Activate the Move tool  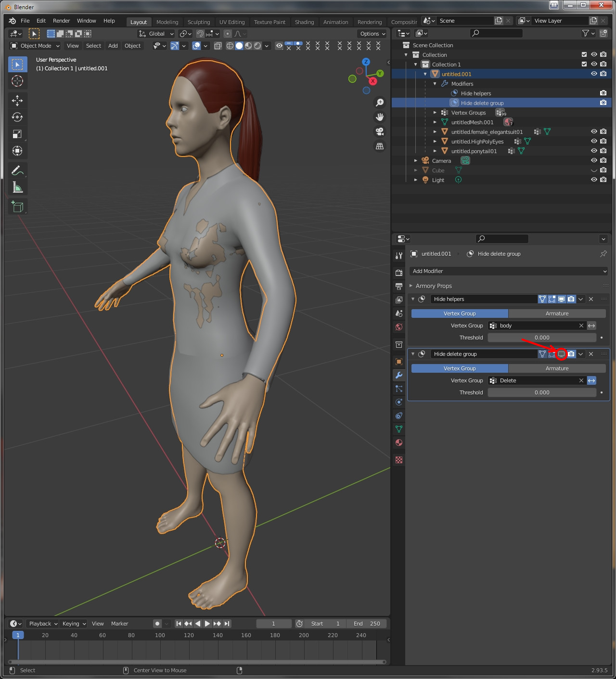click(17, 100)
